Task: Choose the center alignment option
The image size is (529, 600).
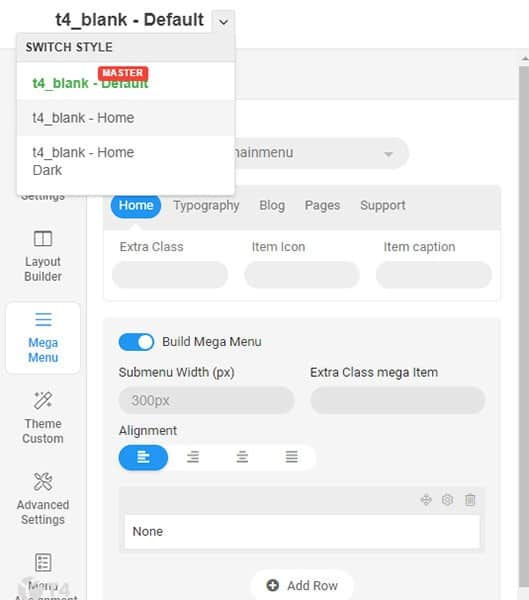Action: pyautogui.click(x=242, y=457)
